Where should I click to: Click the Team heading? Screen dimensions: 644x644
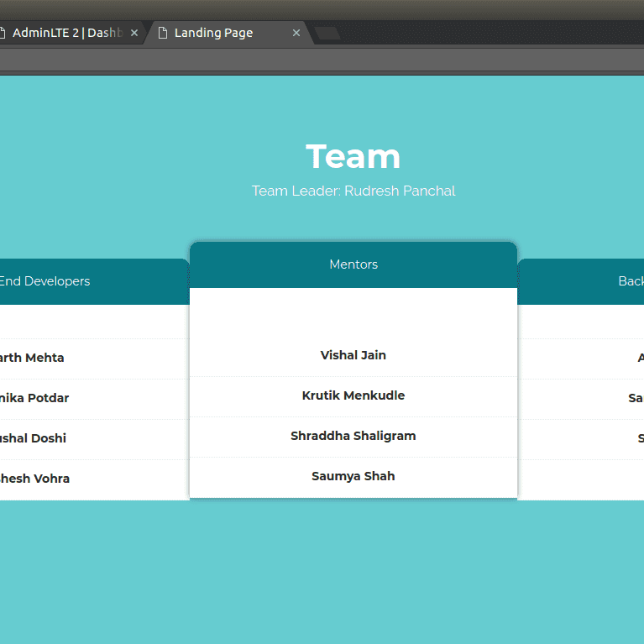tap(353, 157)
